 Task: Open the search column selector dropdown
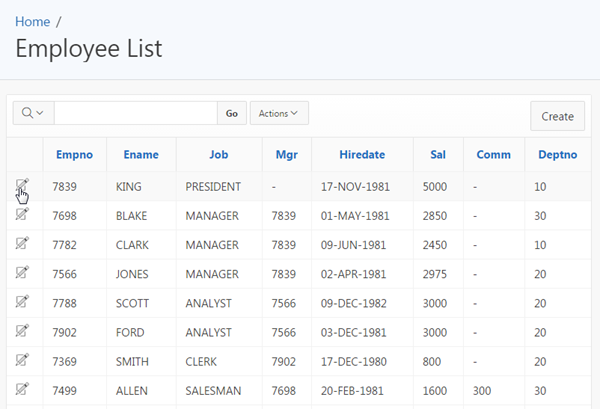pyautogui.click(x=33, y=113)
